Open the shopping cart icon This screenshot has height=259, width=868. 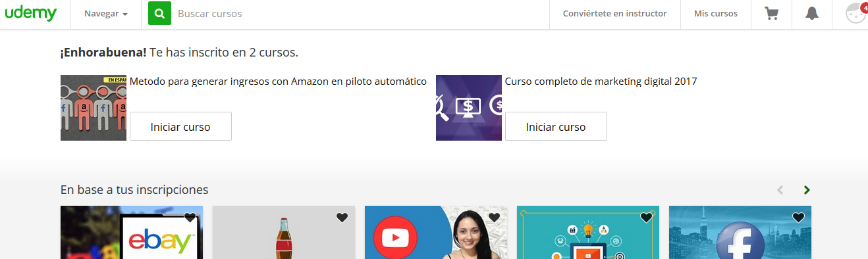tap(771, 13)
